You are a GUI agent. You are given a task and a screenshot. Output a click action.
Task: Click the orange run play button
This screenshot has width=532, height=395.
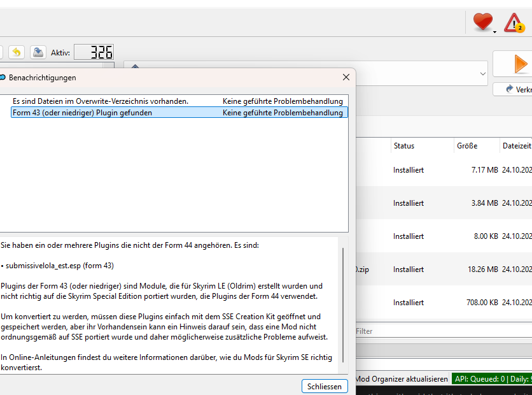tap(521, 64)
